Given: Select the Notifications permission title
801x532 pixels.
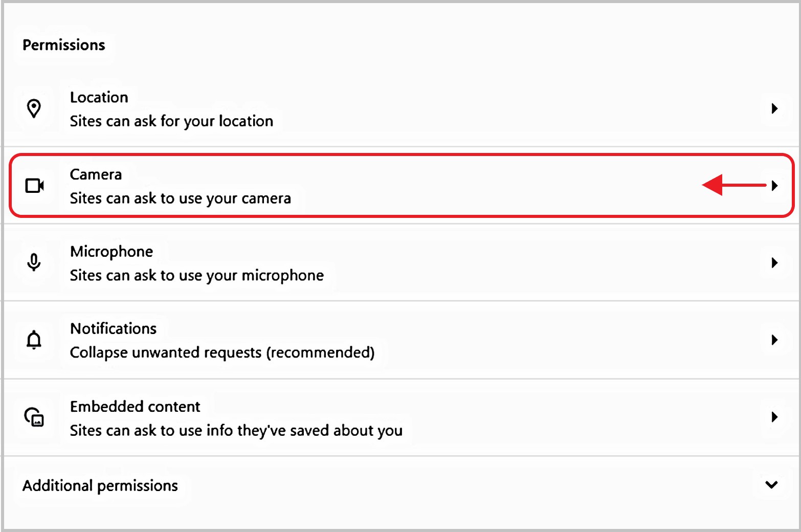Looking at the screenshot, I should pyautogui.click(x=113, y=328).
